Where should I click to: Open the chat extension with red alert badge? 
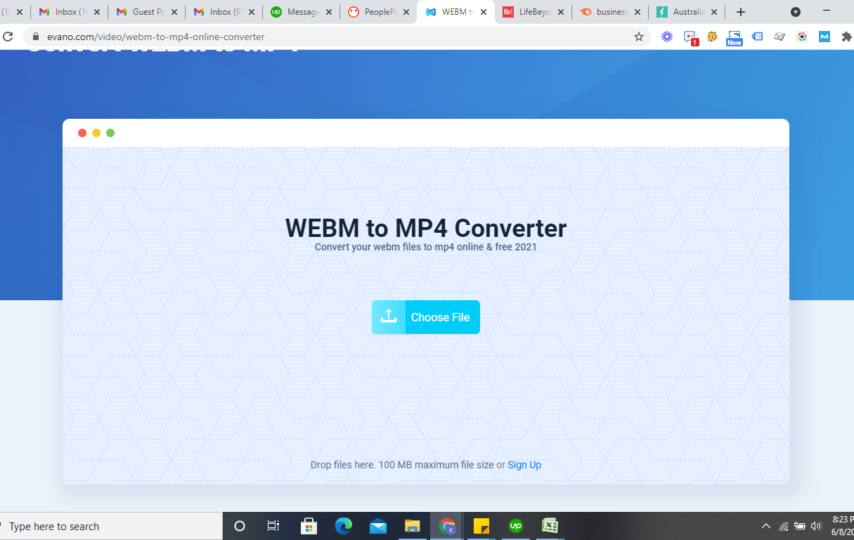691,37
